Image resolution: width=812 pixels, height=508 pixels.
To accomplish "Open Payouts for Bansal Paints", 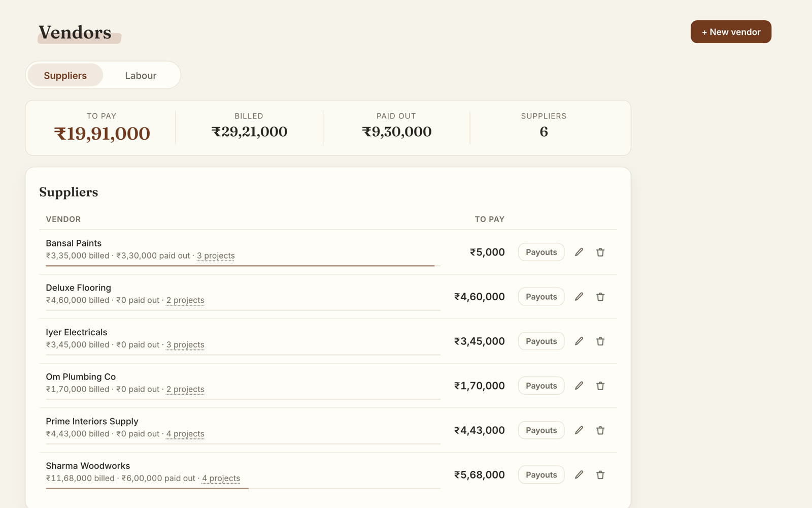I will pyautogui.click(x=541, y=252).
